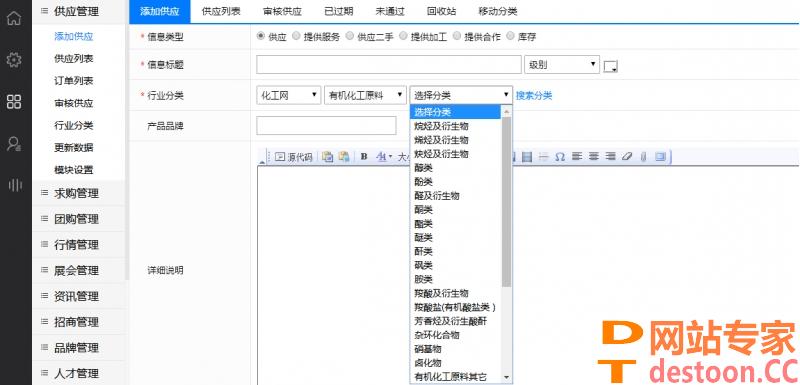The height and width of the screenshot is (385, 800).
Task: Align text left in editor
Action: coord(577,157)
